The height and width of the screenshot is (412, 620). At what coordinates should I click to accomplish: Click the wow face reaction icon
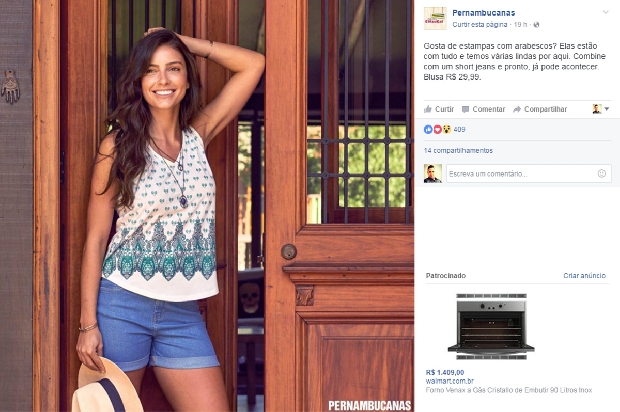(x=446, y=129)
